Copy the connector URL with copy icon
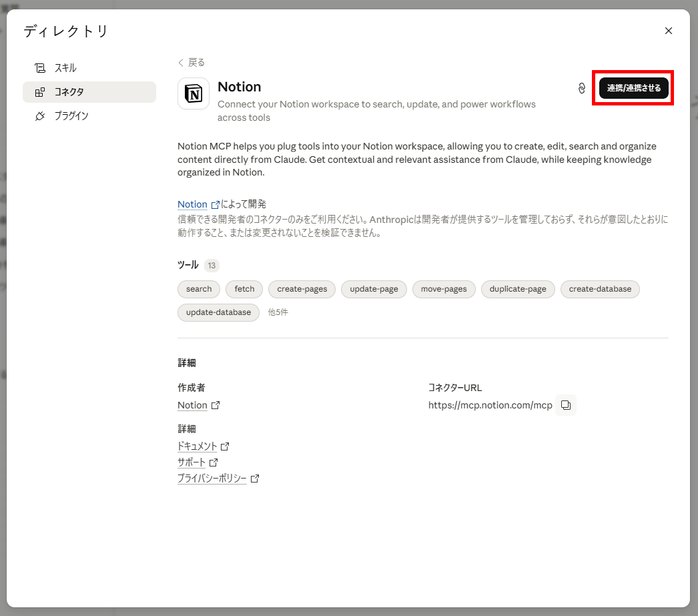This screenshot has height=616, width=698. pos(566,405)
